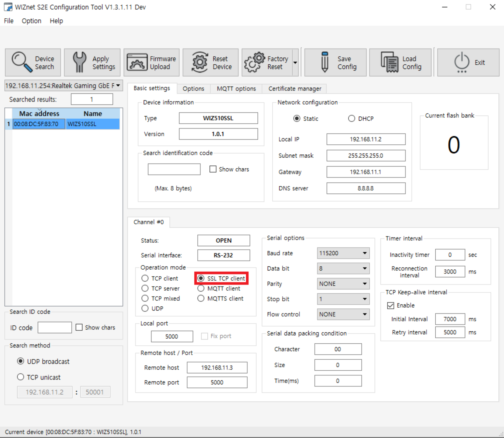
Task: Click the Subnet mask field
Action: [366, 156]
